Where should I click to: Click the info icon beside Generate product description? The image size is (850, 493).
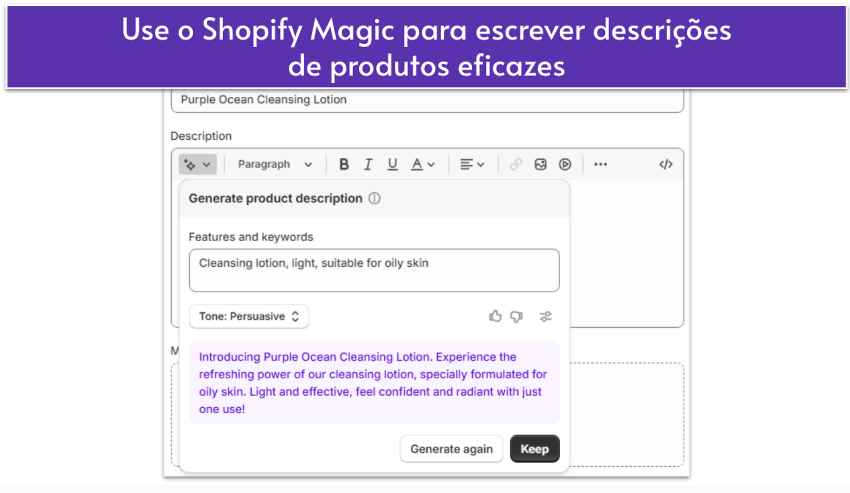pos(375,199)
